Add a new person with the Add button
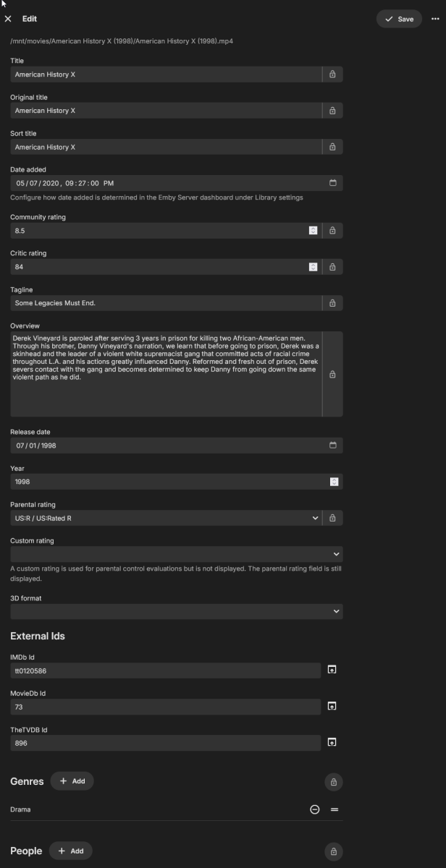This screenshot has width=446, height=868. coord(70,851)
